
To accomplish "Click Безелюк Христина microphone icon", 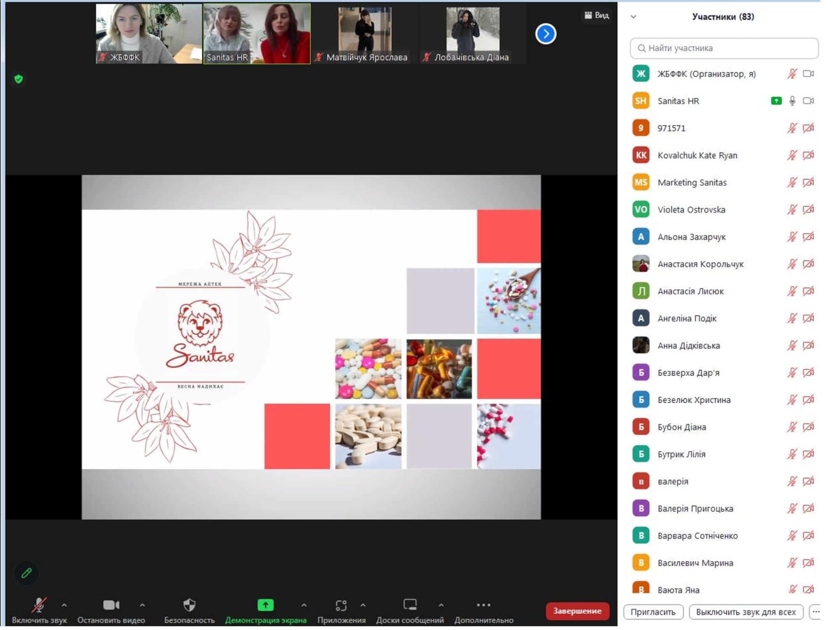I will point(792,400).
